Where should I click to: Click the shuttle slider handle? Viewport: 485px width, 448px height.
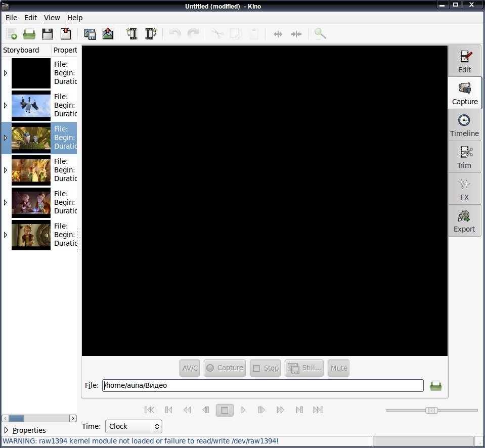coord(431,410)
